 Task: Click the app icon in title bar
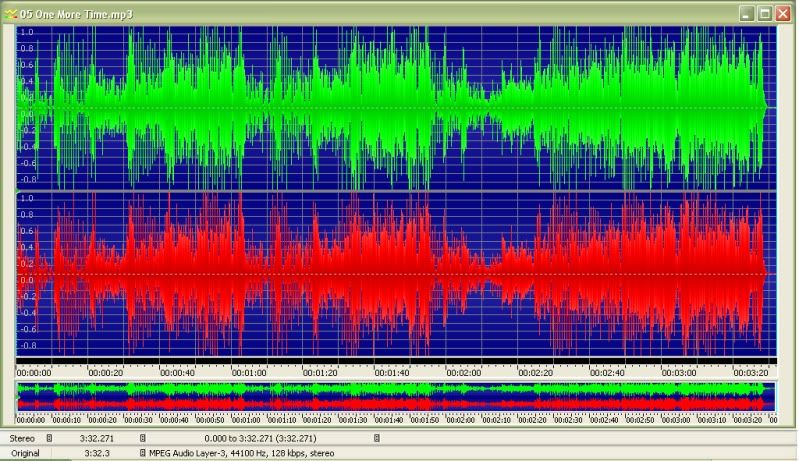(x=11, y=14)
